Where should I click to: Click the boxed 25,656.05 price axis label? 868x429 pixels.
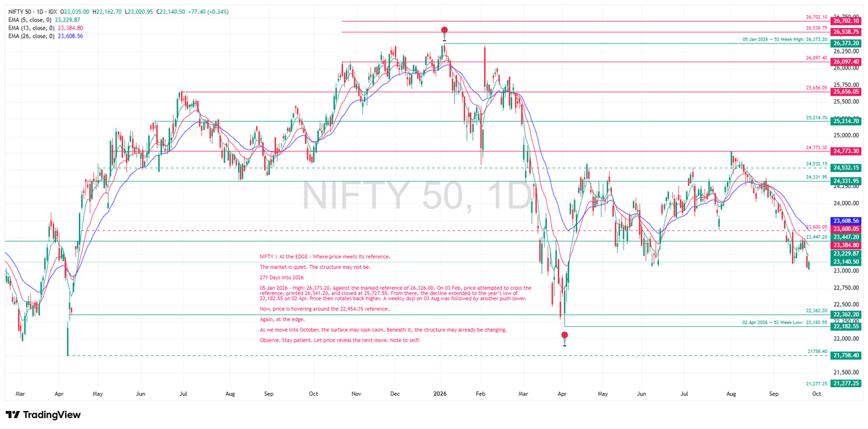(x=846, y=92)
